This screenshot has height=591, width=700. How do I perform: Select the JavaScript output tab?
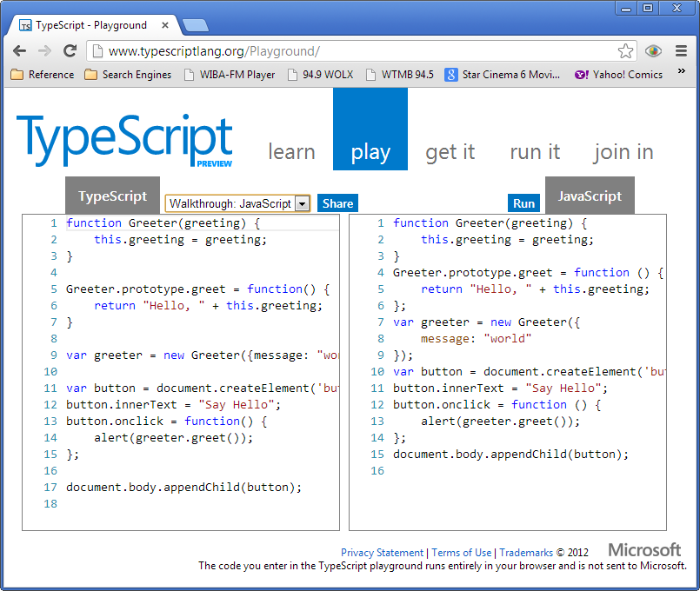point(590,196)
